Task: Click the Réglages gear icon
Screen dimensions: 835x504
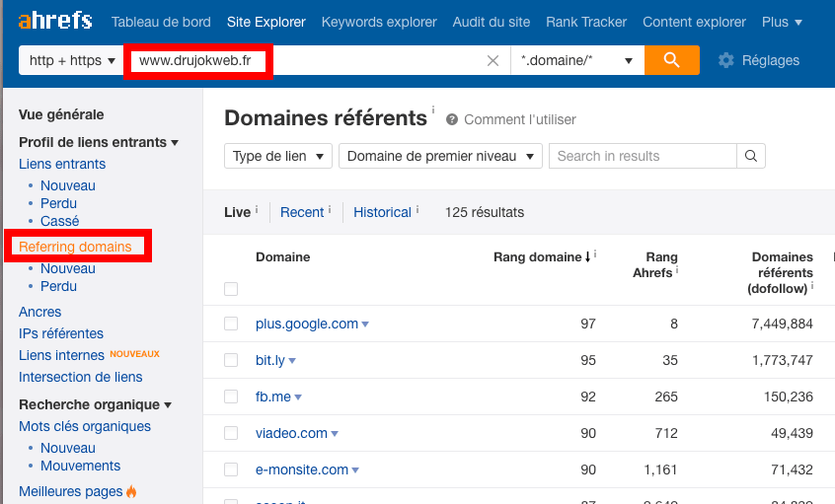Action: 725,60
